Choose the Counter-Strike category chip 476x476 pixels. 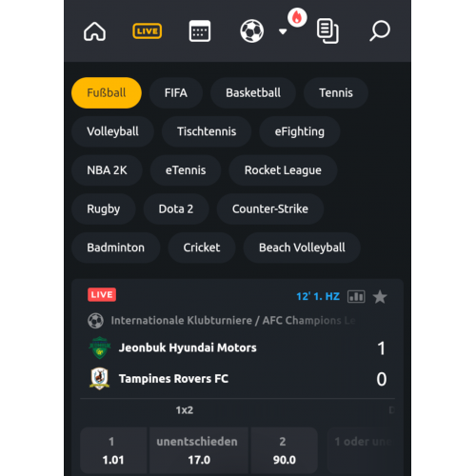270,208
